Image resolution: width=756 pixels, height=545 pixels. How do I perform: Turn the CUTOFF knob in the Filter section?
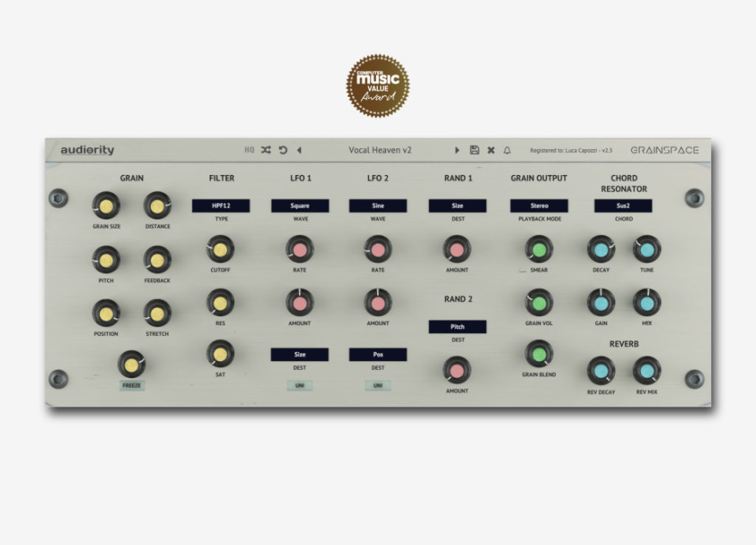[221, 250]
